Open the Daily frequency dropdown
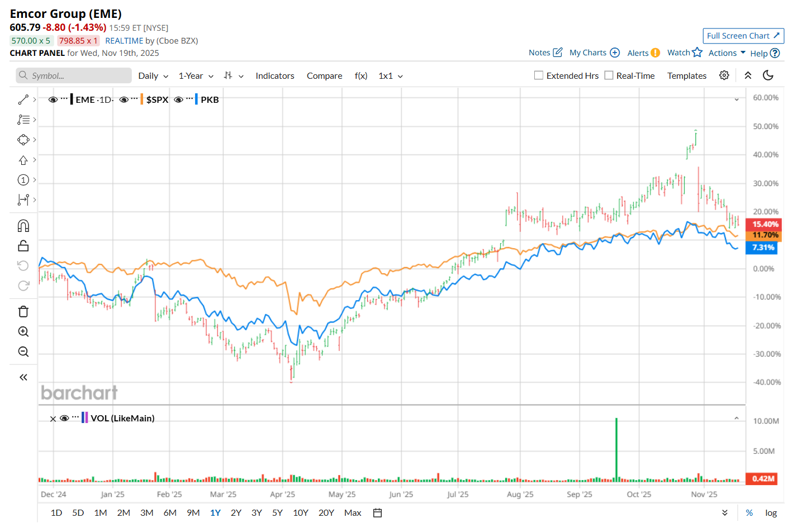807x532 pixels. pyautogui.click(x=153, y=76)
